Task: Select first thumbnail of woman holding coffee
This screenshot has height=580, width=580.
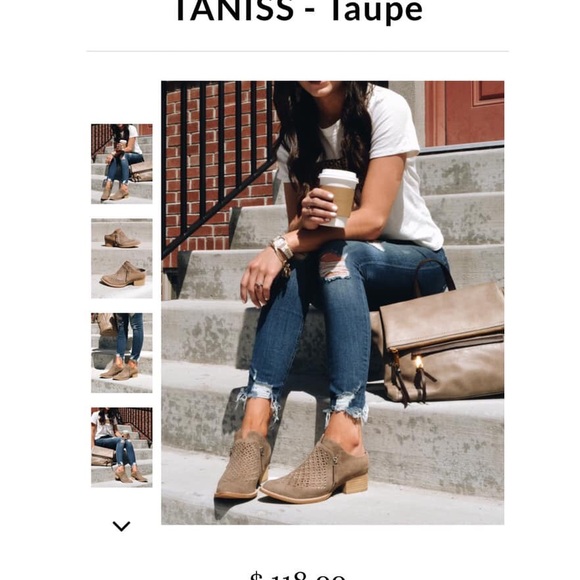Action: coord(122,163)
